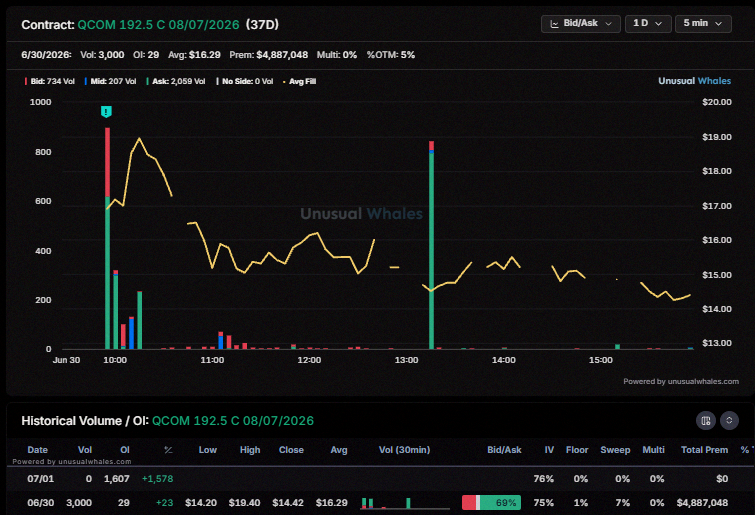Click the Unusual Whales logo beside legend
Viewport: 755px width, 515px height.
click(694, 81)
